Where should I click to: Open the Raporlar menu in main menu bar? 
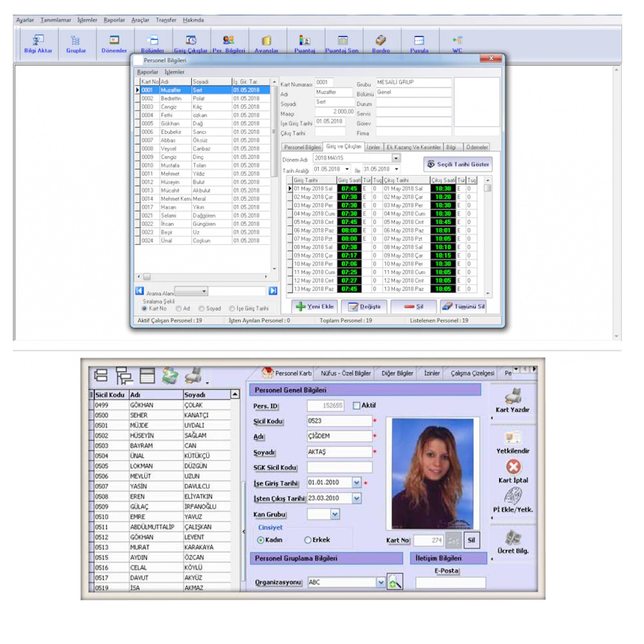click(x=115, y=20)
